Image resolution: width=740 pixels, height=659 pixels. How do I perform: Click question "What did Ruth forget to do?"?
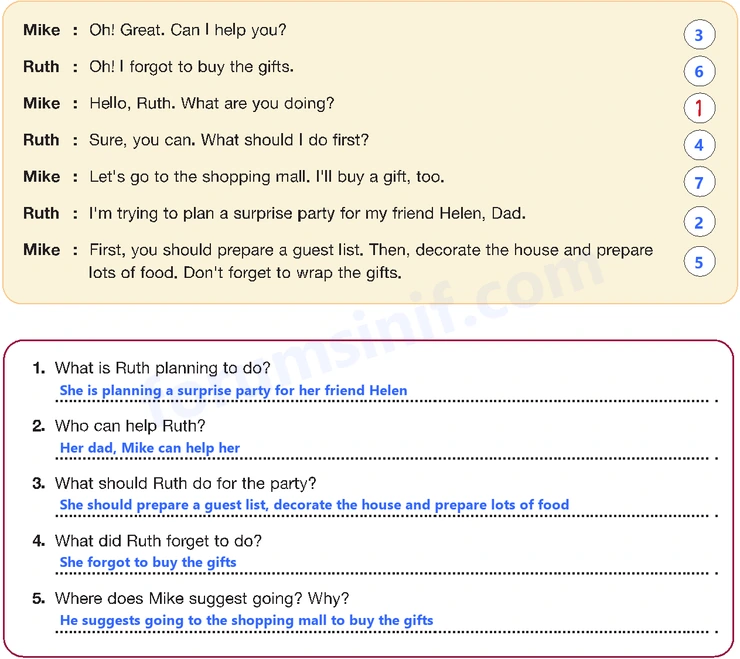click(158, 541)
